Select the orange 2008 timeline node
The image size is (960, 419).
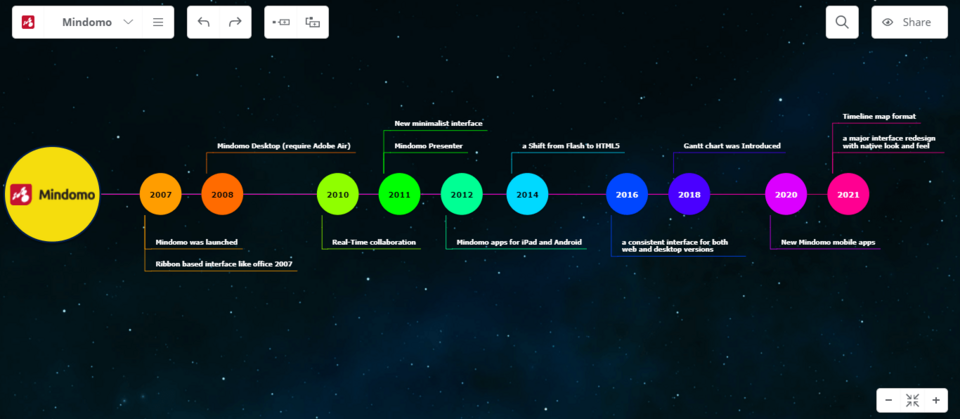pyautogui.click(x=222, y=194)
